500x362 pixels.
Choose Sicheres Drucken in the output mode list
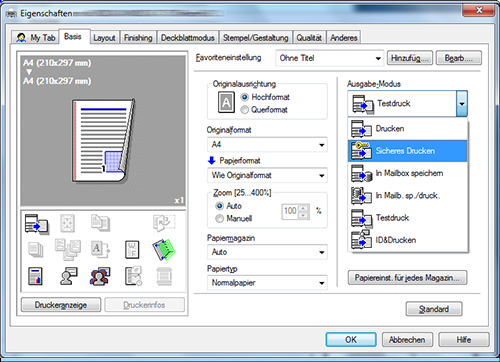pos(408,151)
